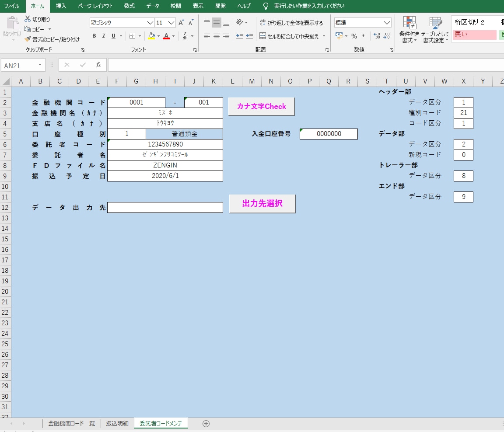Image resolution: width=504 pixels, height=432 pixels.
Task: Click the increase indent icon
Action: [249, 36]
